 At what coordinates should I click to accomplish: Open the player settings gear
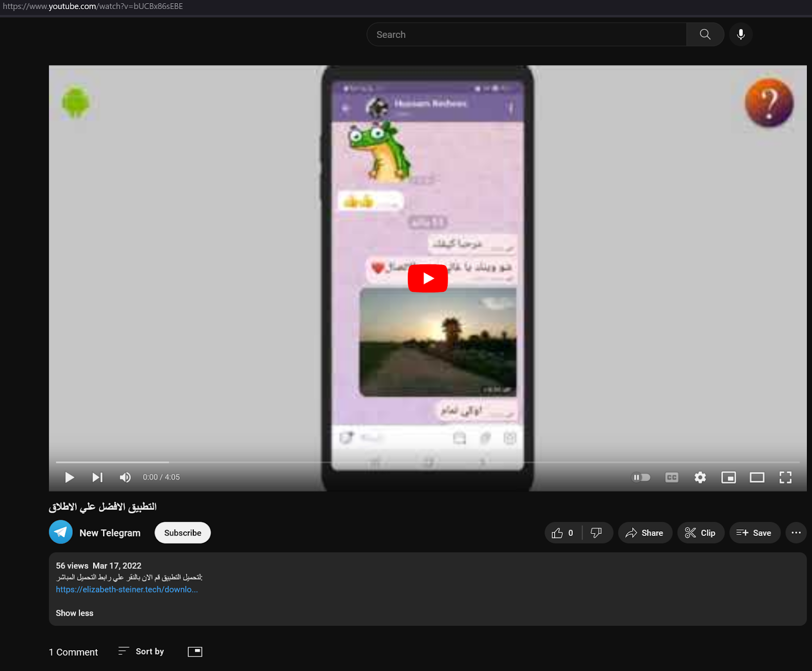click(x=700, y=477)
